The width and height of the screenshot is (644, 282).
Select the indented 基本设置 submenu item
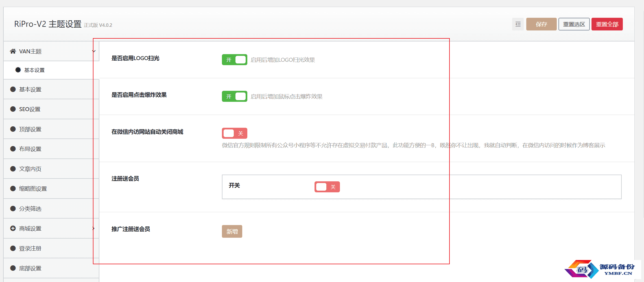click(x=51, y=70)
